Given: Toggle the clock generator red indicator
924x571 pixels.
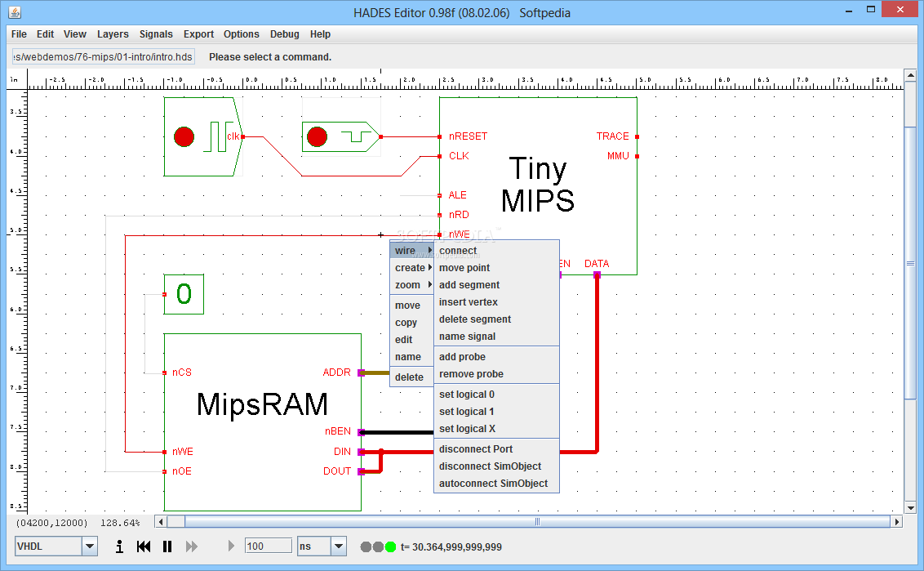Looking at the screenshot, I should click(x=184, y=136).
